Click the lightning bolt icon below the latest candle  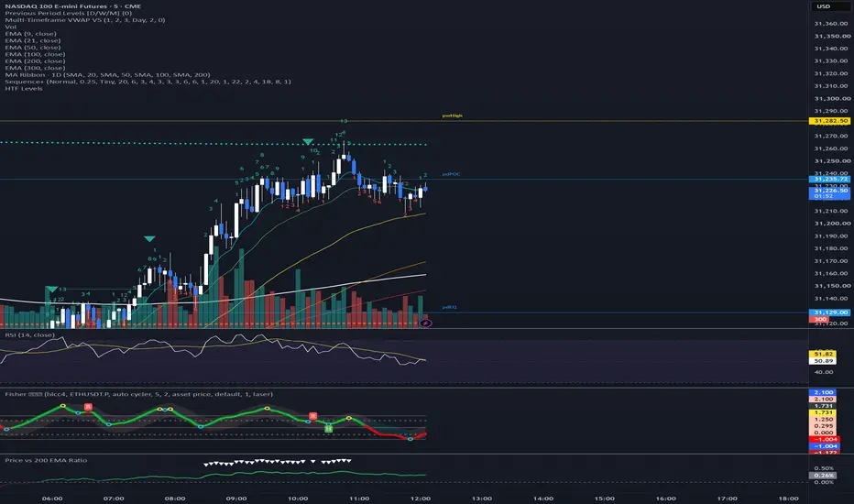[x=425, y=323]
